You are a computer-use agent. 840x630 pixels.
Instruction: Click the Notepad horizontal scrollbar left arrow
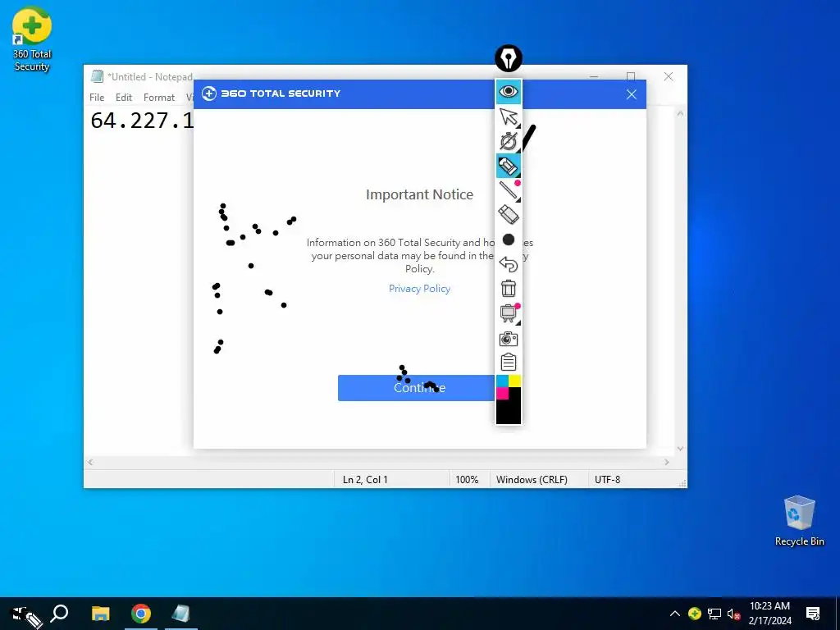click(x=90, y=462)
